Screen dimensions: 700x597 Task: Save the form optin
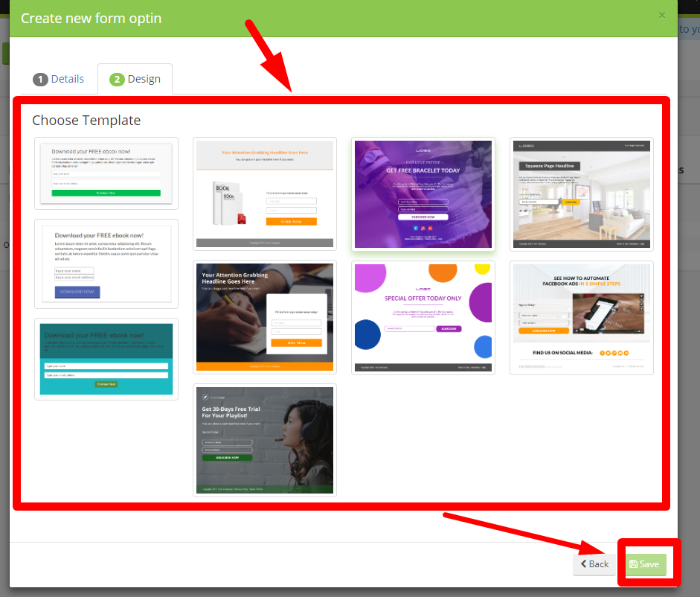click(645, 564)
